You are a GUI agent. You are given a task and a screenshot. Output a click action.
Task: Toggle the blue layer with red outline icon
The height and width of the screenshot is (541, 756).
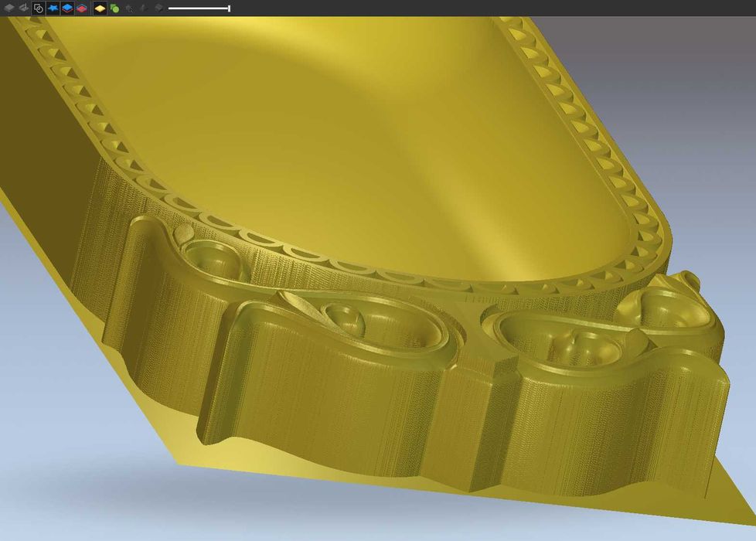pyautogui.click(x=67, y=9)
